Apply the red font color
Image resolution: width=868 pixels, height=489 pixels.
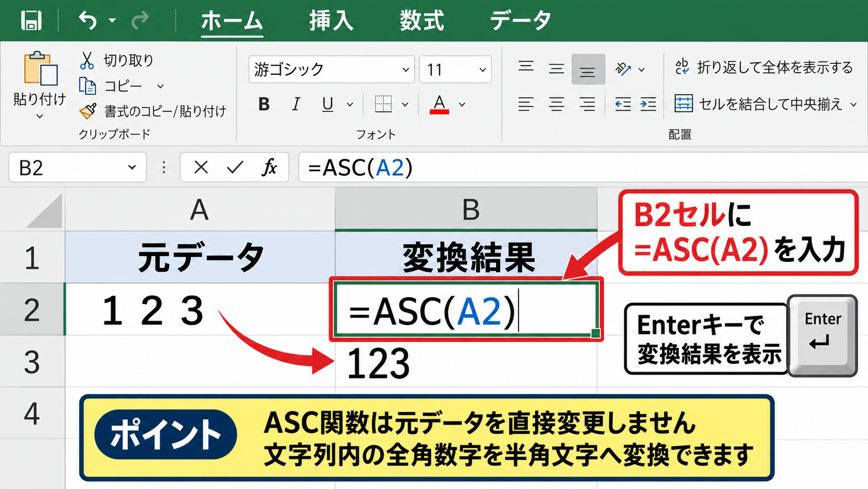pos(439,104)
